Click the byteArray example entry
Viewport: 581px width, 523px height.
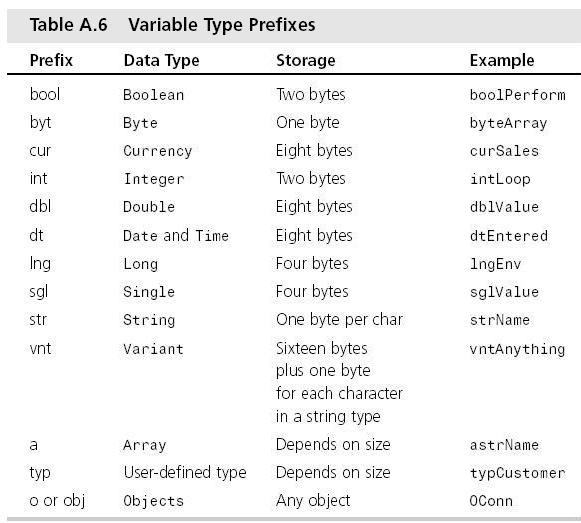(x=508, y=123)
